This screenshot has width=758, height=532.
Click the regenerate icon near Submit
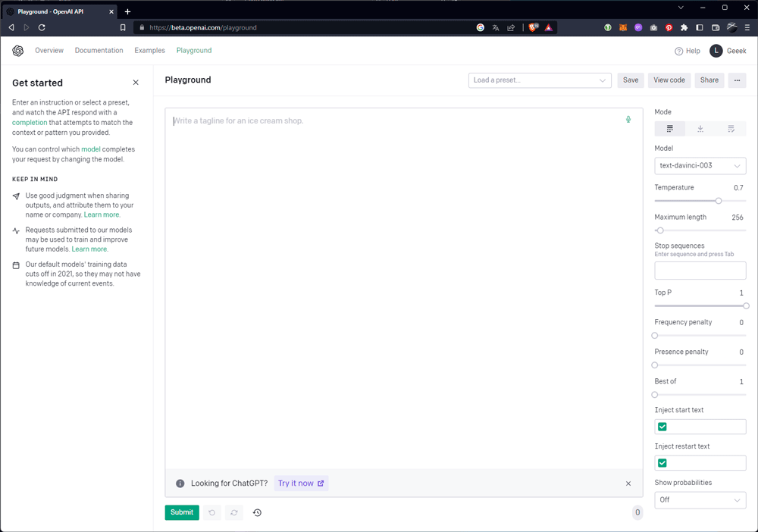234,512
